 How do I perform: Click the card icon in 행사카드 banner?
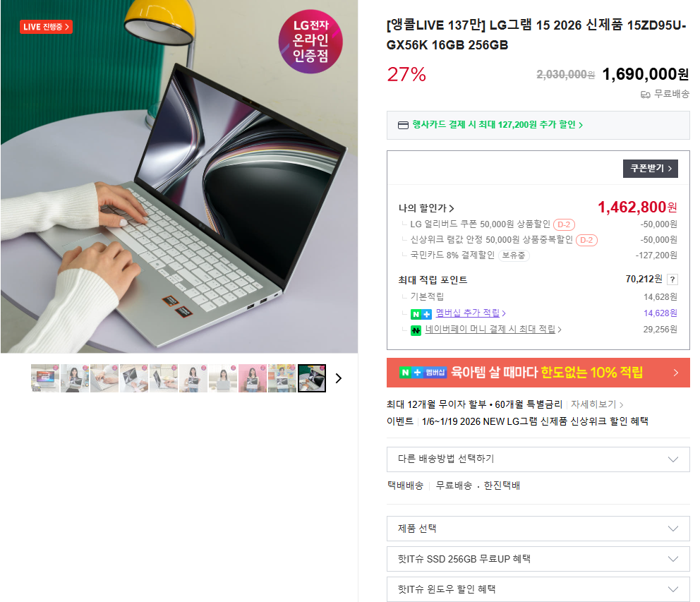pyautogui.click(x=403, y=125)
